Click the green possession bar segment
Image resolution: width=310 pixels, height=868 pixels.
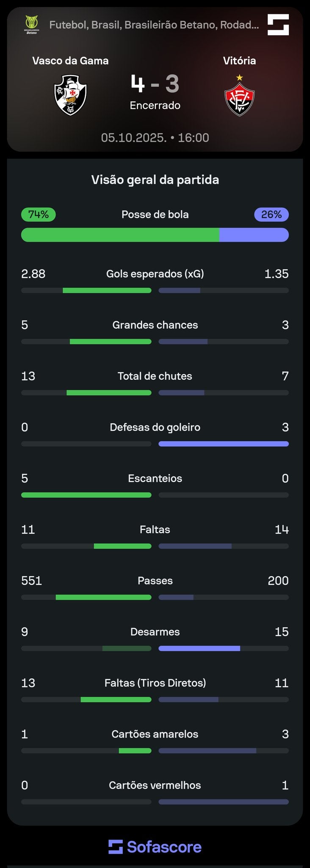coord(120,235)
